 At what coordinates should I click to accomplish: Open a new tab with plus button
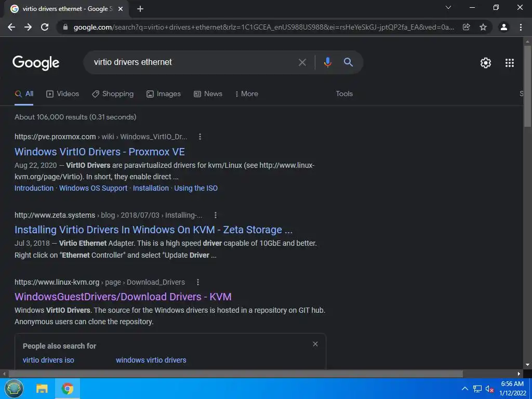140,9
